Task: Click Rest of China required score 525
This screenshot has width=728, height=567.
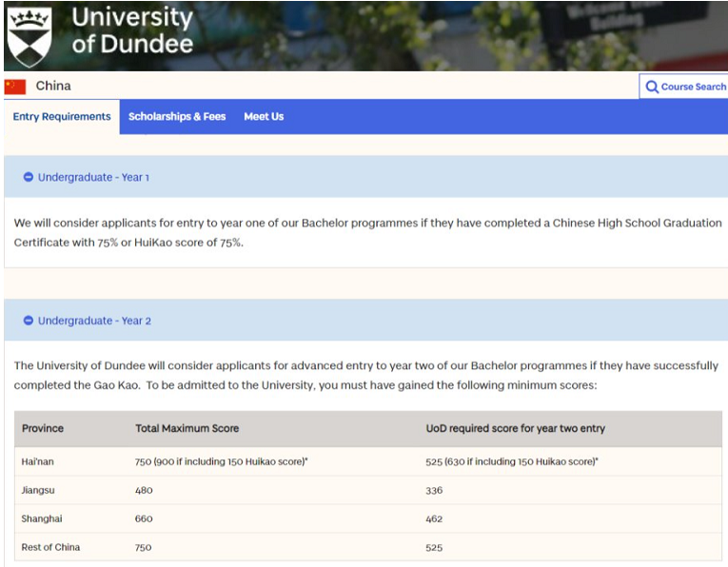Action: [434, 548]
